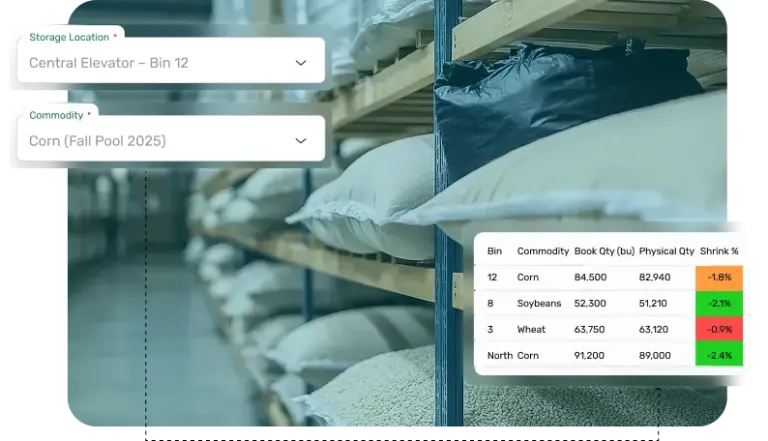Select the Storage Location field label

tap(68, 37)
